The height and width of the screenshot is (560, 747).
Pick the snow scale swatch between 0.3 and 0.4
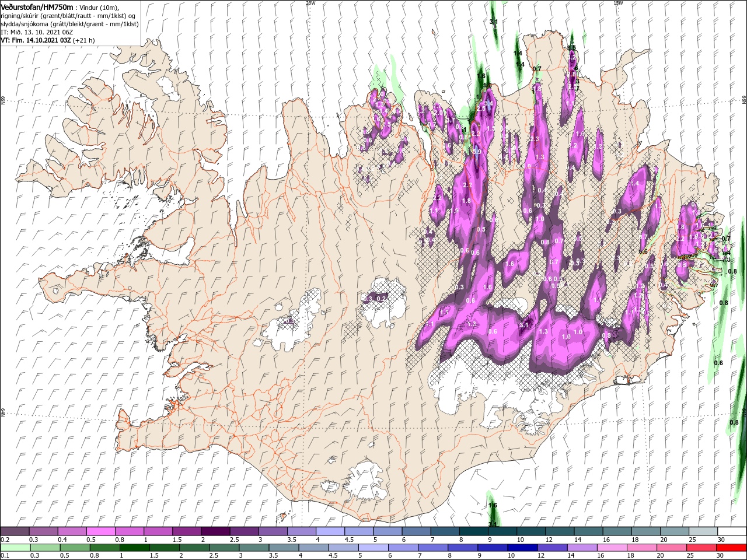coord(44,531)
